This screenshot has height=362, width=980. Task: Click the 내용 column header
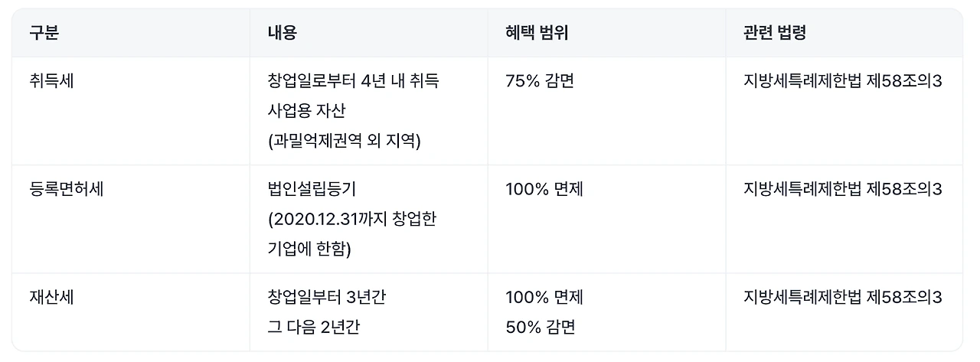[283, 33]
